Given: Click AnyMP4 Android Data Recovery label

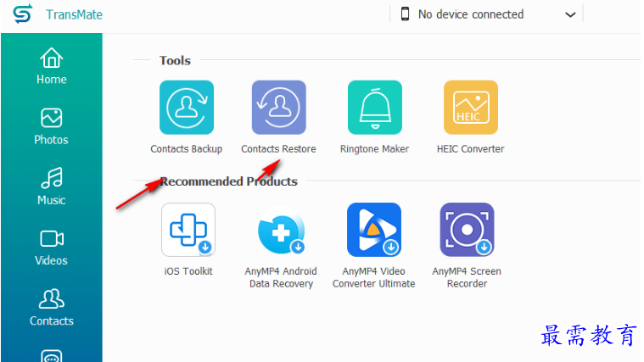Looking at the screenshot, I should (282, 277).
